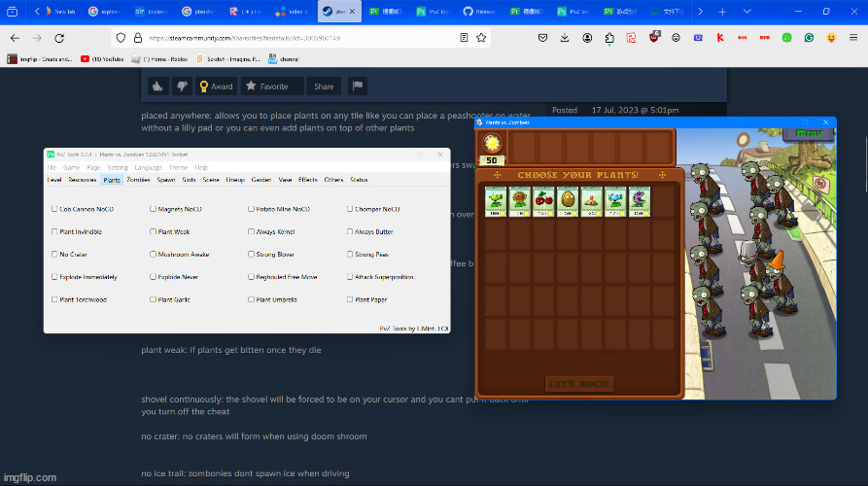Enable the Plant Invincible checkbox
This screenshot has height=486, width=868.
pyautogui.click(x=54, y=231)
